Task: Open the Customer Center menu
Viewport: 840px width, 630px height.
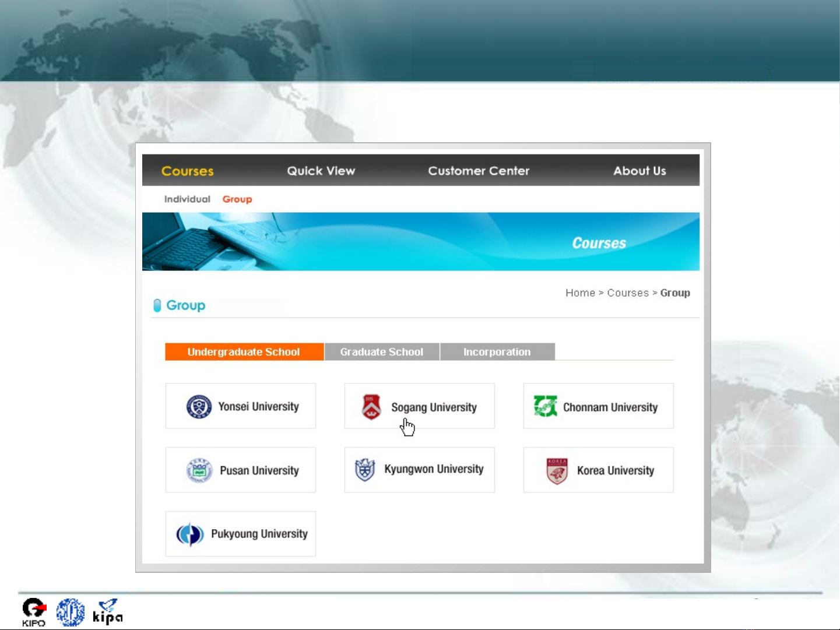Action: (479, 171)
